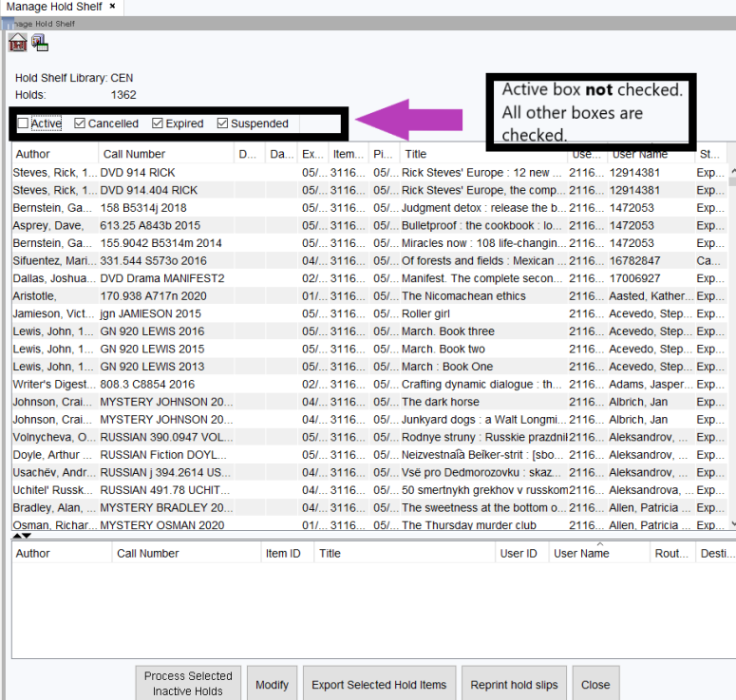
Task: Uncheck the Suspended checkbox
Action: click(x=222, y=123)
